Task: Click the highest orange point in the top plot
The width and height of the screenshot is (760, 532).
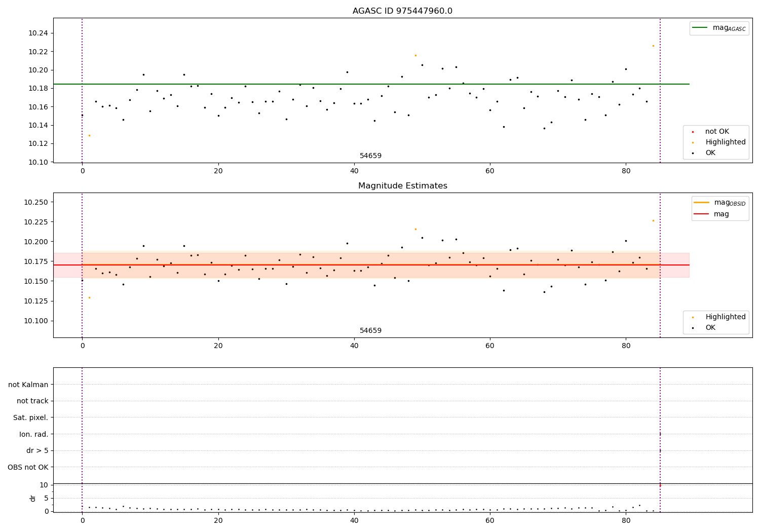Action: pyautogui.click(x=653, y=46)
